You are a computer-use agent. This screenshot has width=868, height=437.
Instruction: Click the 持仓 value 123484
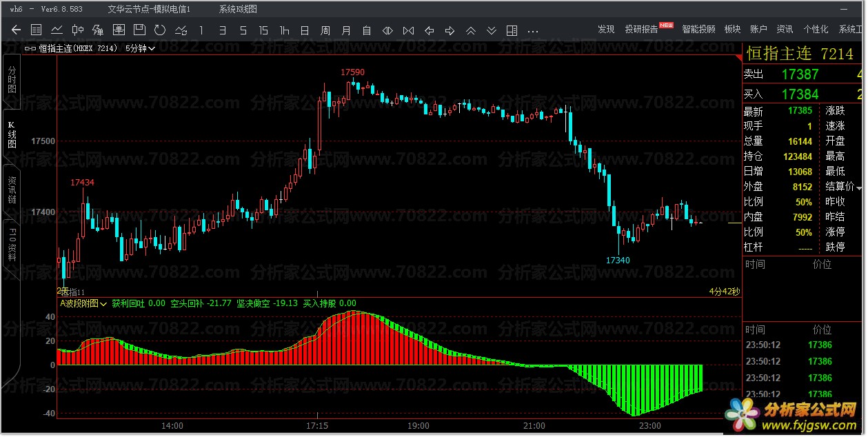click(x=798, y=156)
